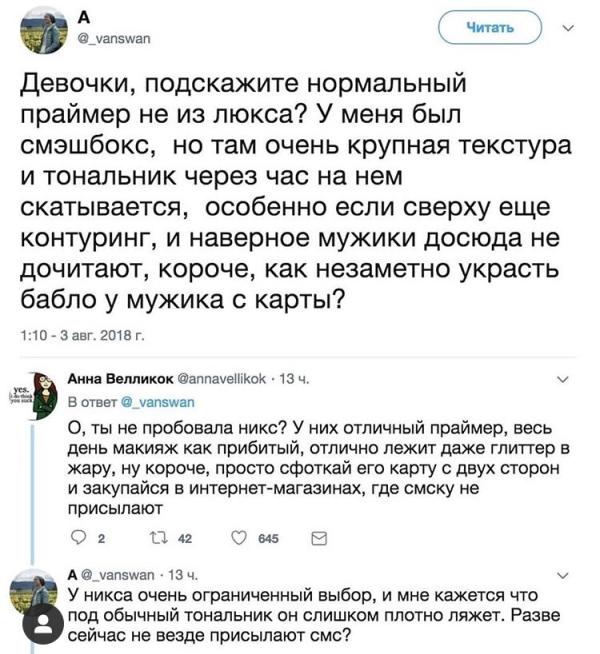
Task: Retweet Анна Велликок's reply
Action: click(158, 538)
